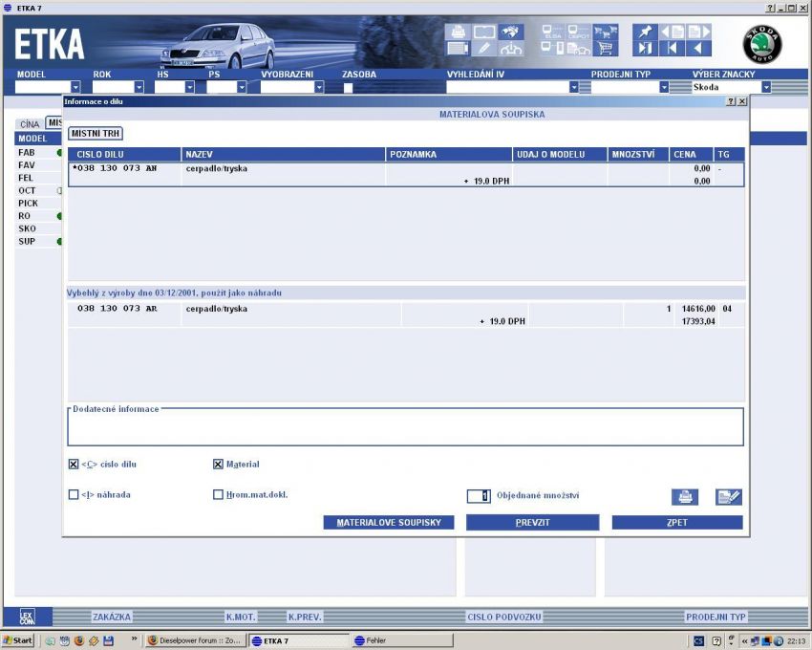Select the MISTNI TRH tab
This screenshot has width=812, height=650.
(x=96, y=134)
